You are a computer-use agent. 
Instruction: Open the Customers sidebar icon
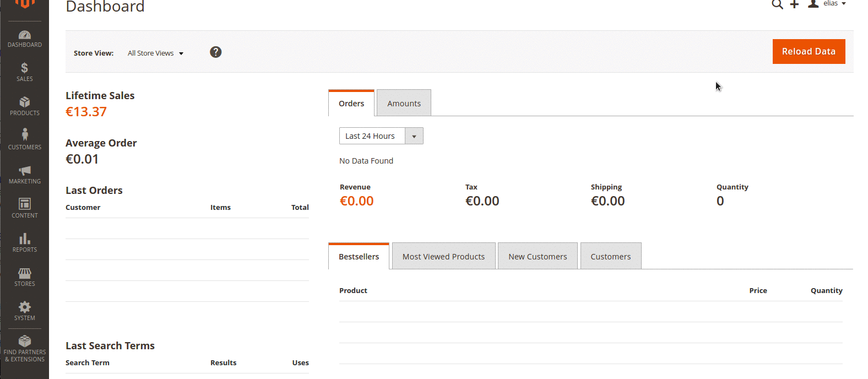[x=25, y=136]
